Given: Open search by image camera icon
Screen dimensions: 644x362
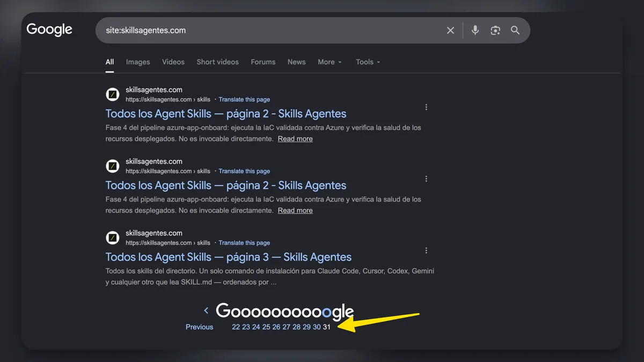Looking at the screenshot, I should pyautogui.click(x=495, y=31).
